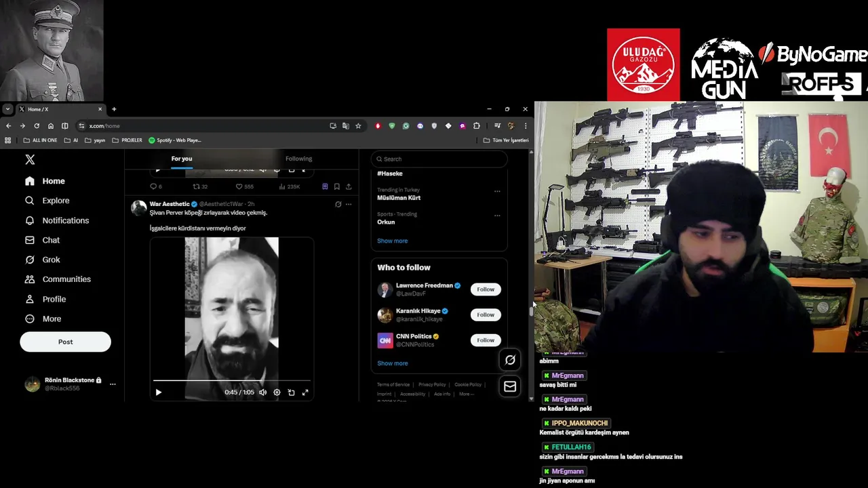Open the Orkun trending topic

coord(386,222)
